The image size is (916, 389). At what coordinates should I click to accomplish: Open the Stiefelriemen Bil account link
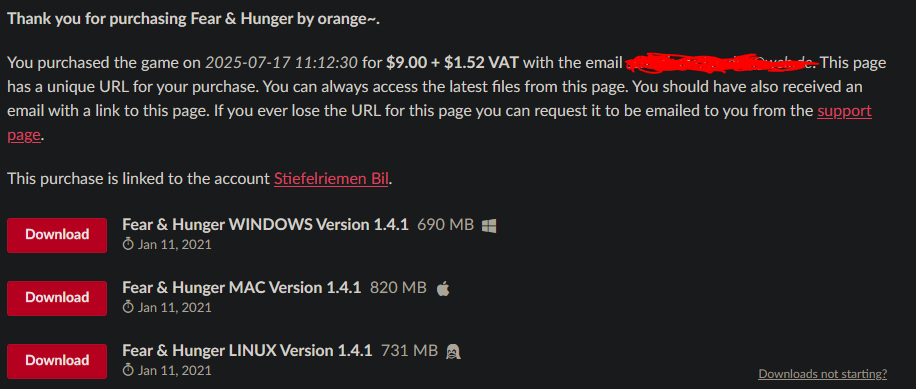(331, 179)
